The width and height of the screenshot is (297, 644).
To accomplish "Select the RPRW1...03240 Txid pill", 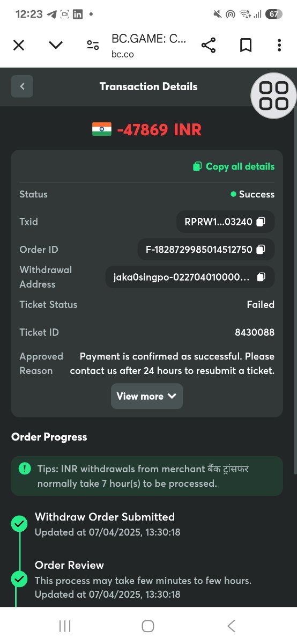I will click(x=225, y=222).
